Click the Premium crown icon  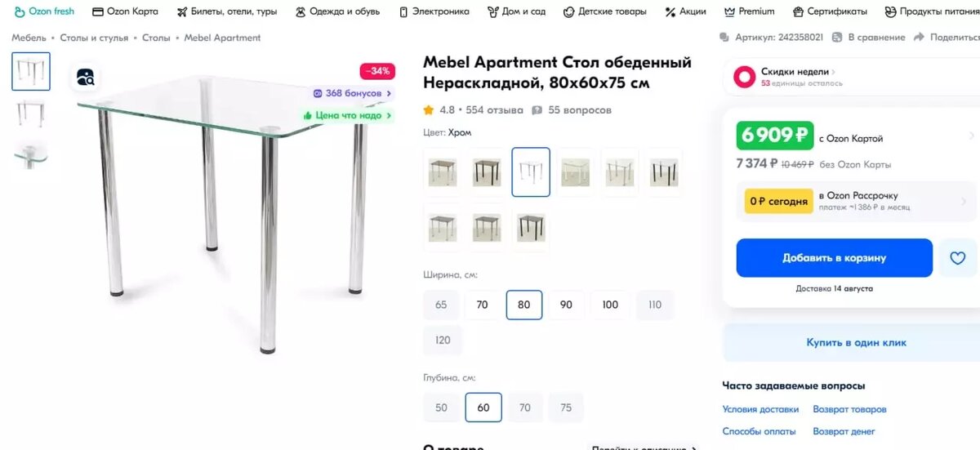point(729,11)
